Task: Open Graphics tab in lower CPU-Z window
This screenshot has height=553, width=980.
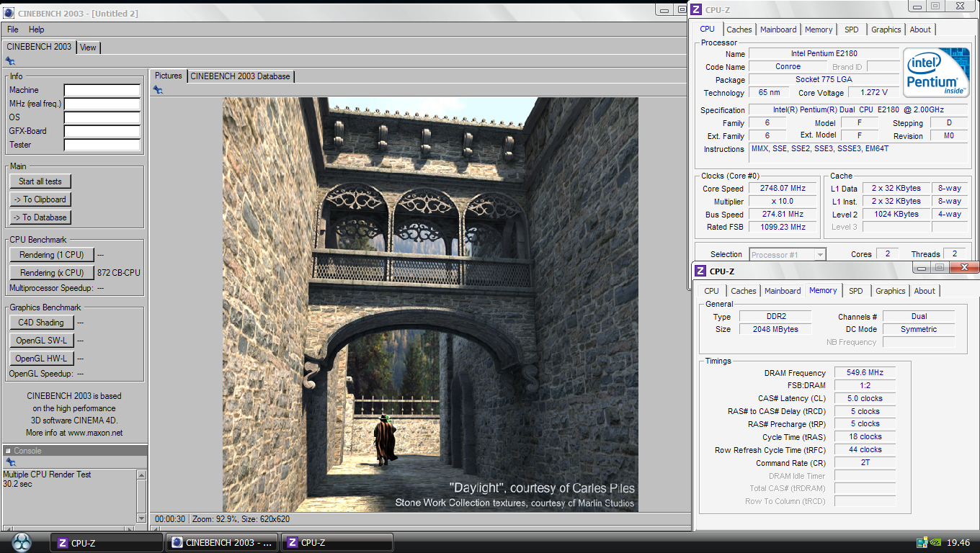Action: tap(891, 291)
